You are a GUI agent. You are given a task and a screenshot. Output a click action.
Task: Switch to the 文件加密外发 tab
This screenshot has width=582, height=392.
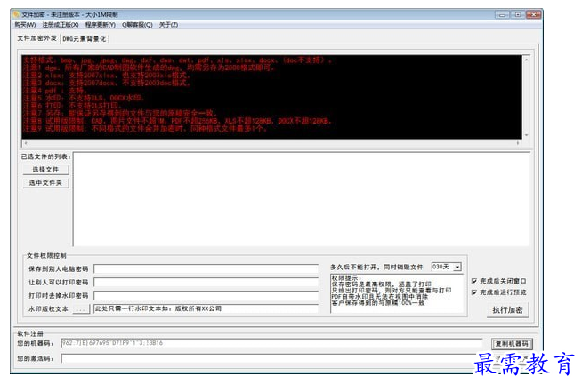[x=37, y=38]
